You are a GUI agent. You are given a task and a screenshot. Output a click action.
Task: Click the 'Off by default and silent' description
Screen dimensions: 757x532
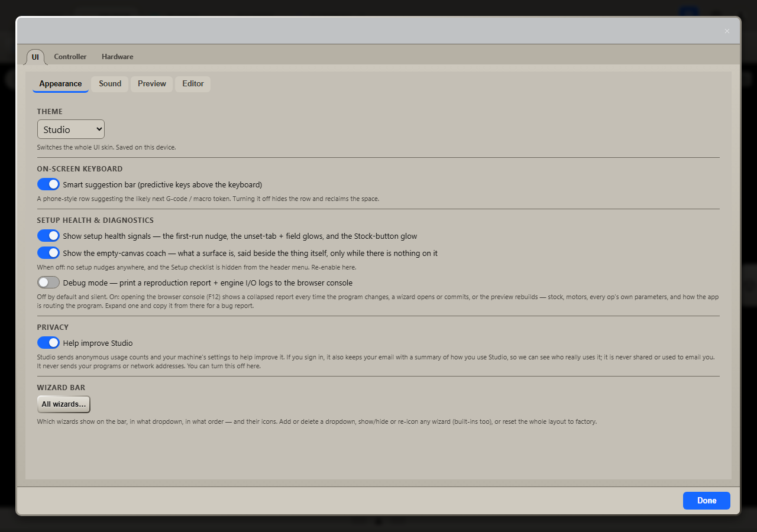pyautogui.click(x=378, y=301)
